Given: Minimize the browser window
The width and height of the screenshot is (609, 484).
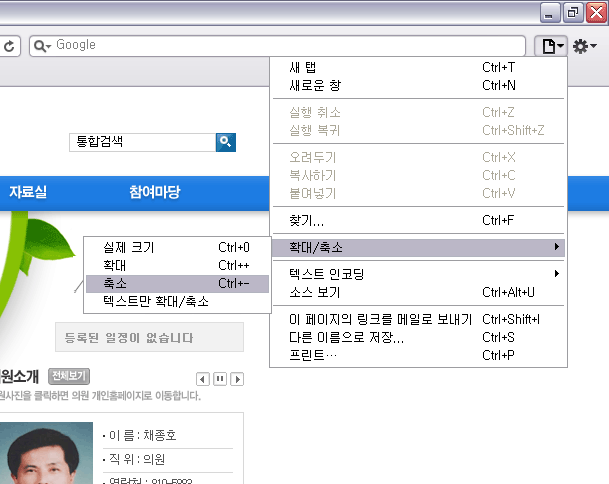Looking at the screenshot, I should (550, 12).
